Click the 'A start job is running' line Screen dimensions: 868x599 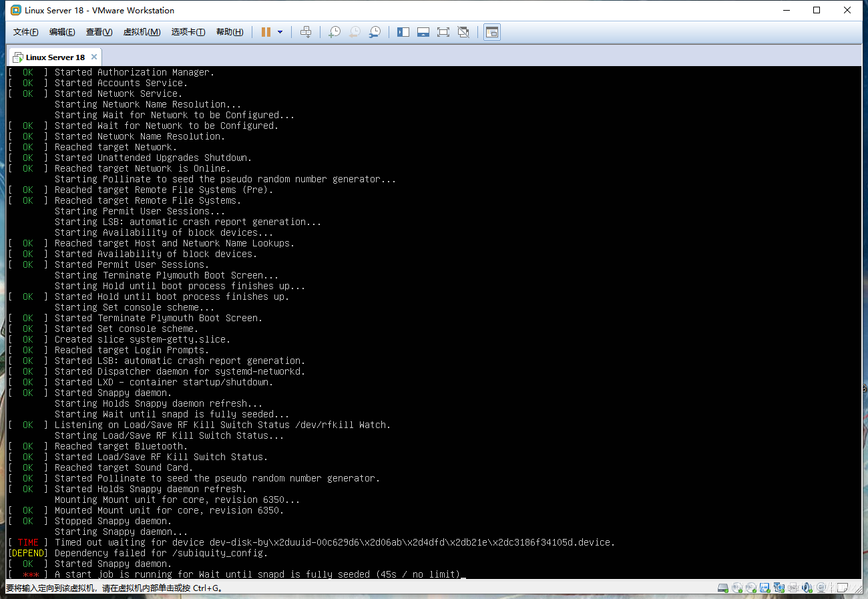(257, 574)
